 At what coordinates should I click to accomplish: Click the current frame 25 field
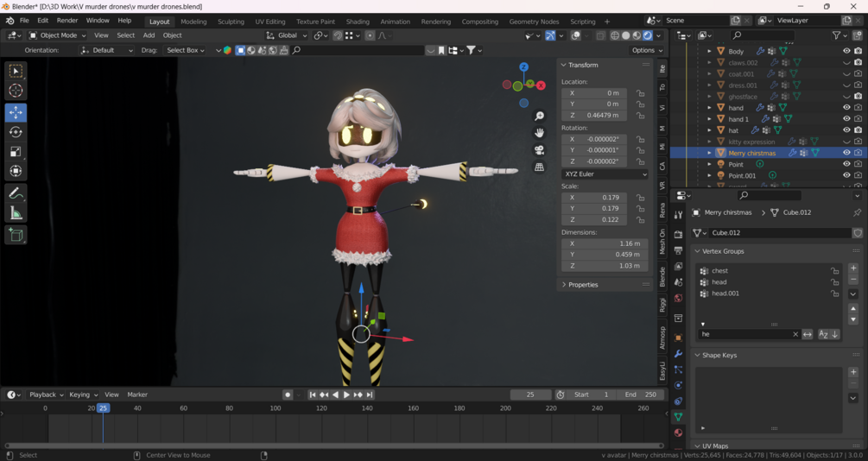tap(530, 395)
